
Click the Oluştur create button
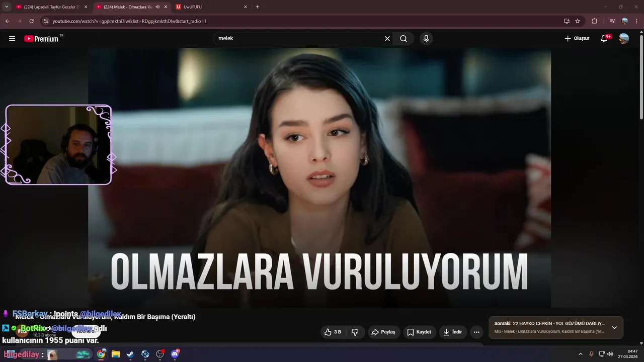pos(577,39)
